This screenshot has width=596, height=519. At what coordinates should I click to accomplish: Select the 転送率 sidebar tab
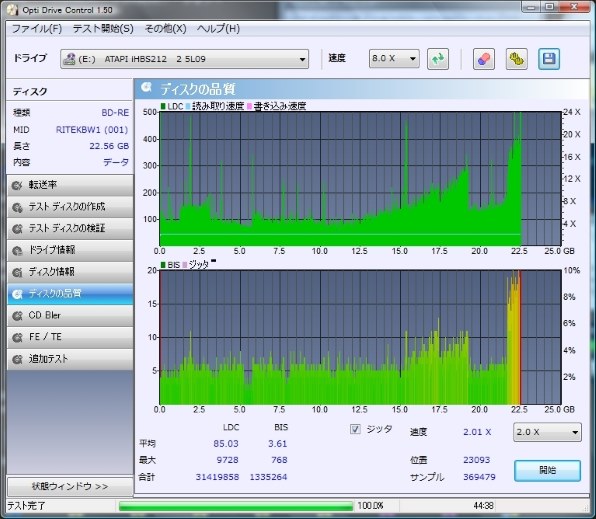coord(70,185)
